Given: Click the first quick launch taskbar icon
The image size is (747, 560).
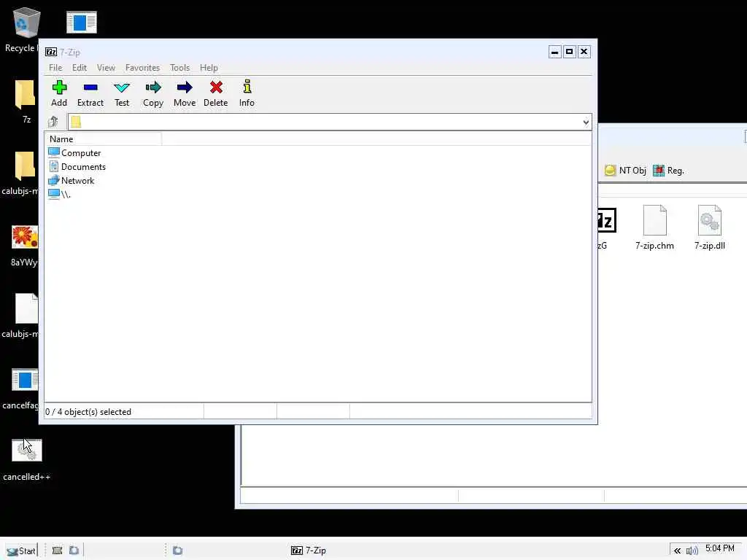Looking at the screenshot, I should coord(57,551).
